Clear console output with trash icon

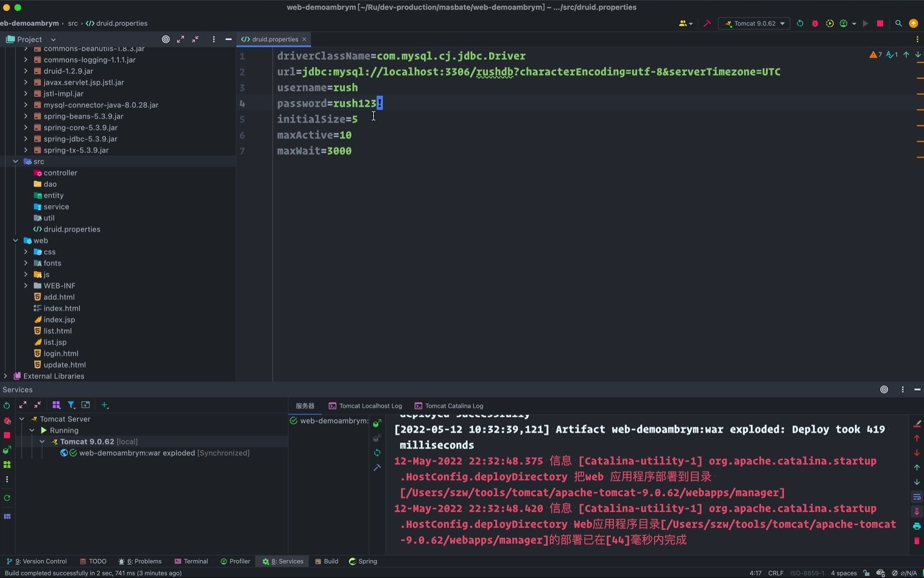[x=917, y=541]
